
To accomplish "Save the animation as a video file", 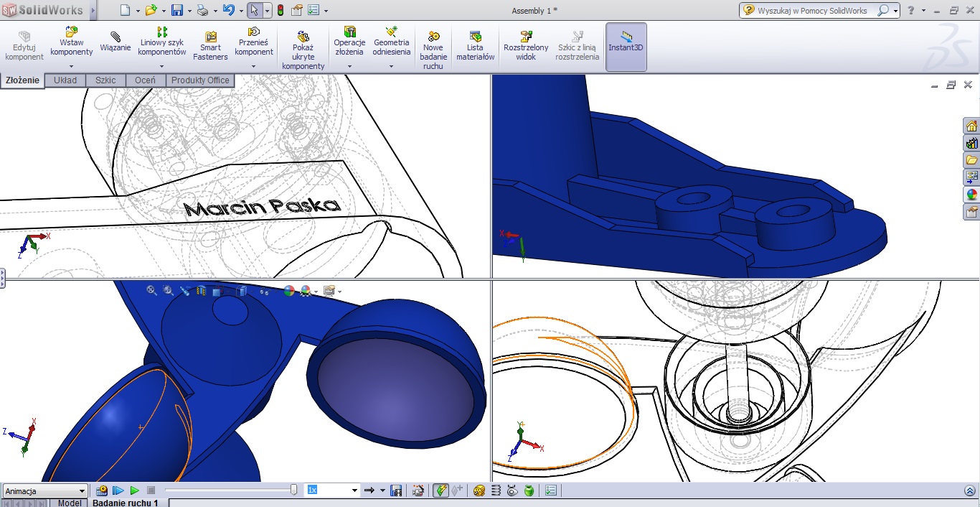I will point(397,490).
